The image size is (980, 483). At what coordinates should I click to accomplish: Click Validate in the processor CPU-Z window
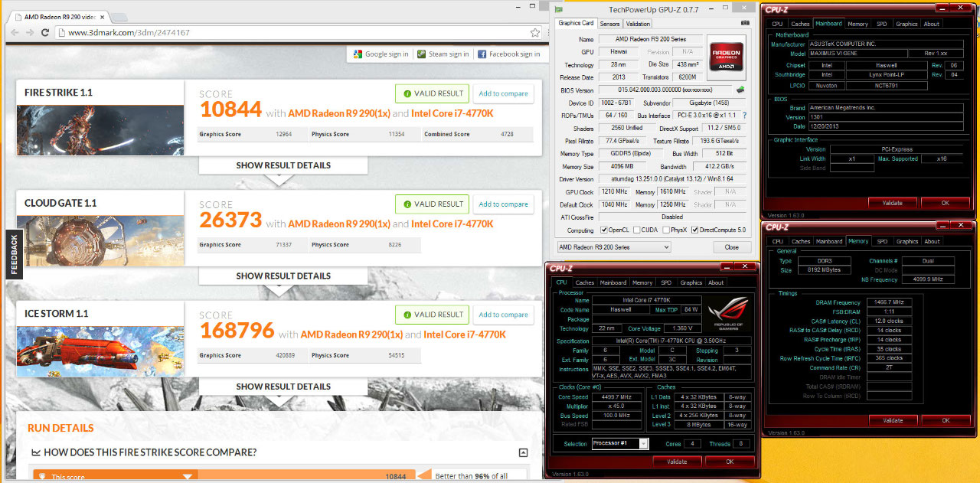pyautogui.click(x=677, y=462)
